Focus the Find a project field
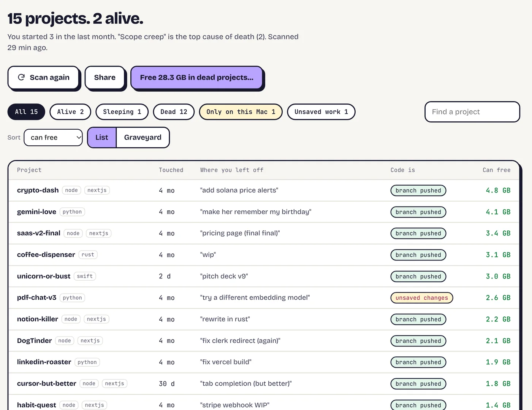This screenshot has height=410, width=532. tap(472, 112)
